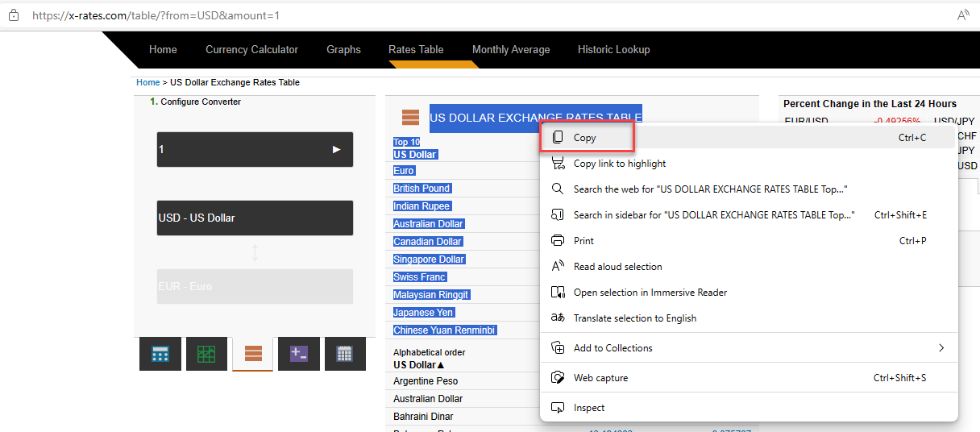Click the Copy icon in context menu
This screenshot has height=432, width=980.
pyautogui.click(x=558, y=138)
